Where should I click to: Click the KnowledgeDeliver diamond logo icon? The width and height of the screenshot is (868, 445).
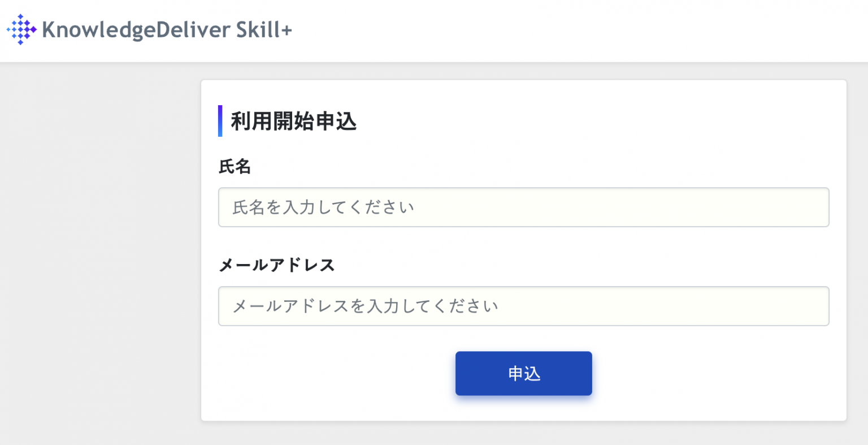coord(20,29)
